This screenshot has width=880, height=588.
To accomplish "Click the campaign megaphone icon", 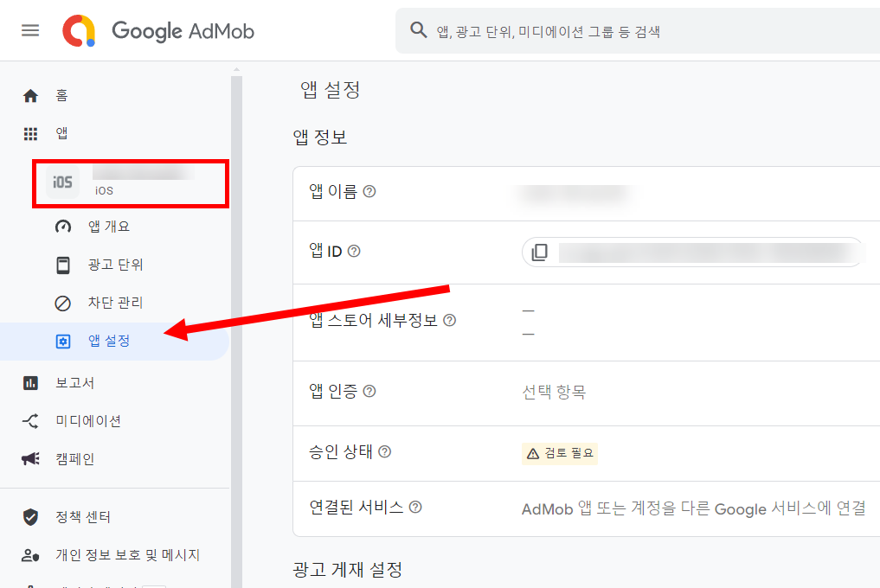I will coord(30,459).
